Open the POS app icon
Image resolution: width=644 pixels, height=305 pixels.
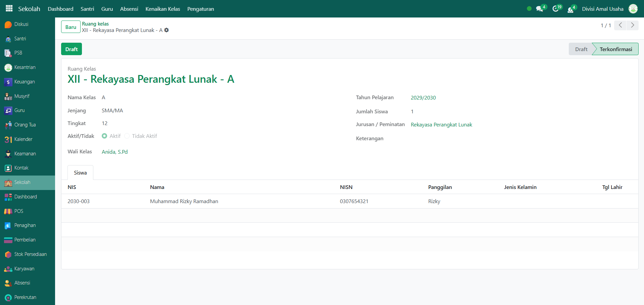pos(8,211)
